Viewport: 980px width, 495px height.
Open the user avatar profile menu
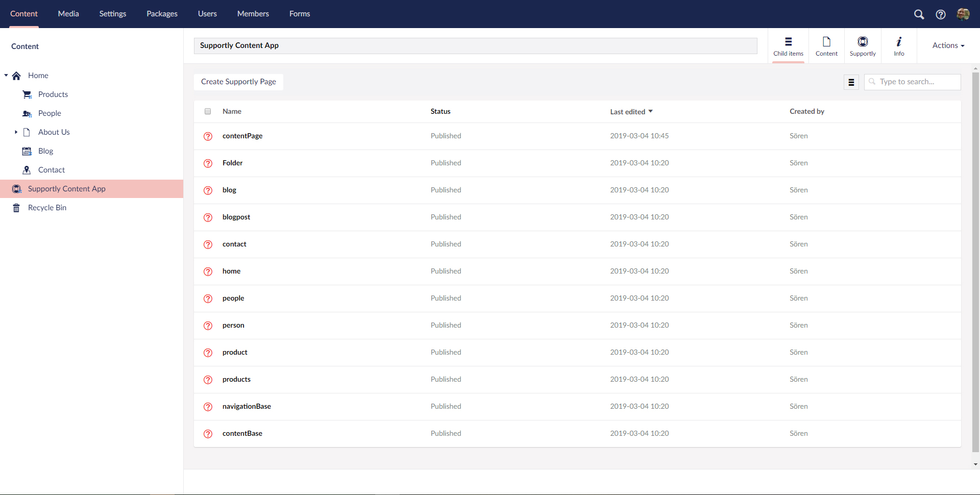963,14
